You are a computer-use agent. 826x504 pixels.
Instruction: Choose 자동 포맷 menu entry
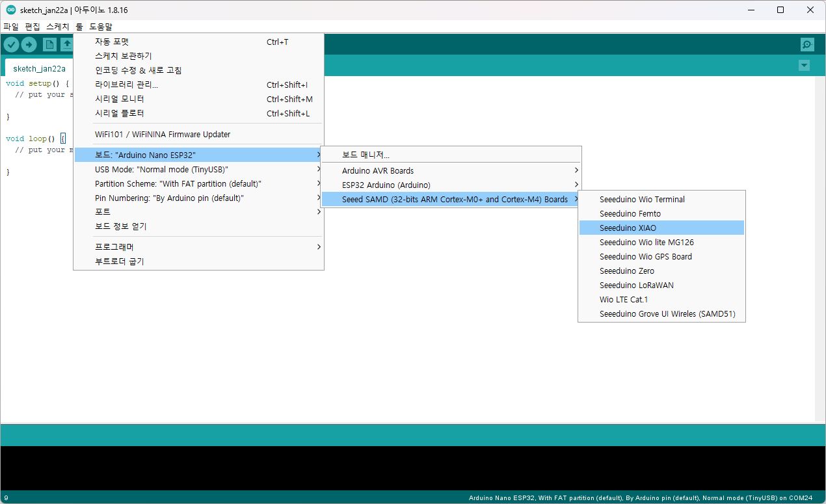[198, 42]
